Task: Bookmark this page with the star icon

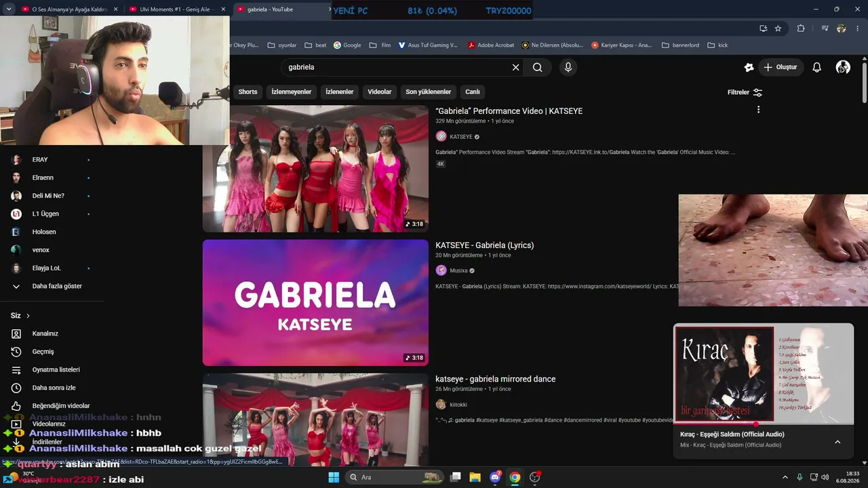Action: click(778, 28)
